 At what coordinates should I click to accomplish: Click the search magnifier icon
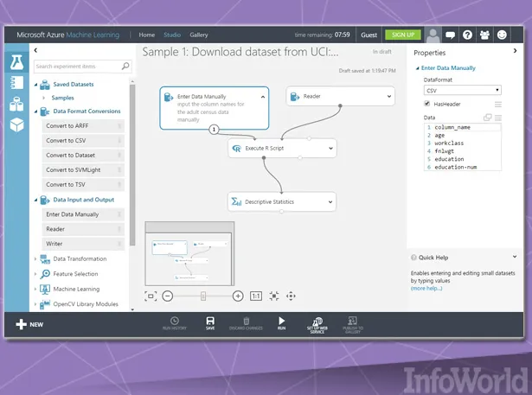click(125, 66)
